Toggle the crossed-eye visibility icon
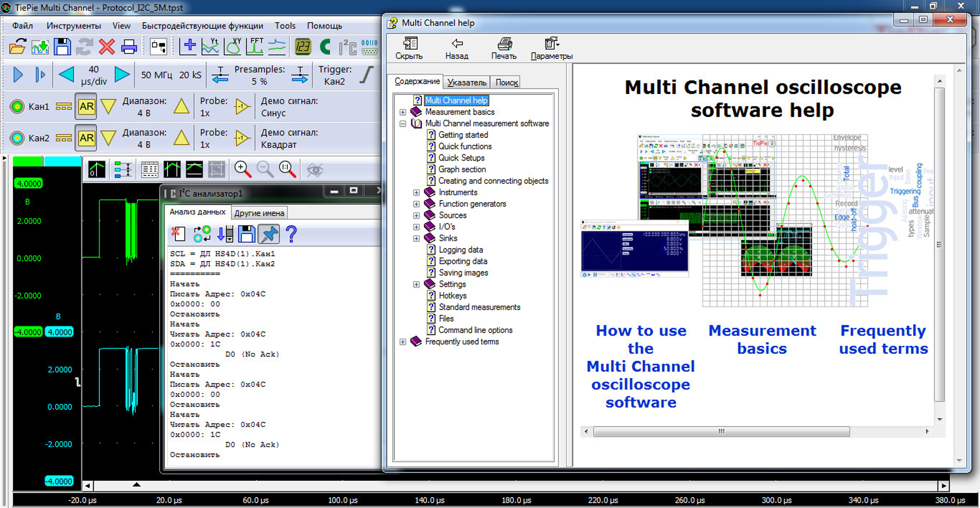Image resolution: width=980 pixels, height=508 pixels. pyautogui.click(x=314, y=169)
